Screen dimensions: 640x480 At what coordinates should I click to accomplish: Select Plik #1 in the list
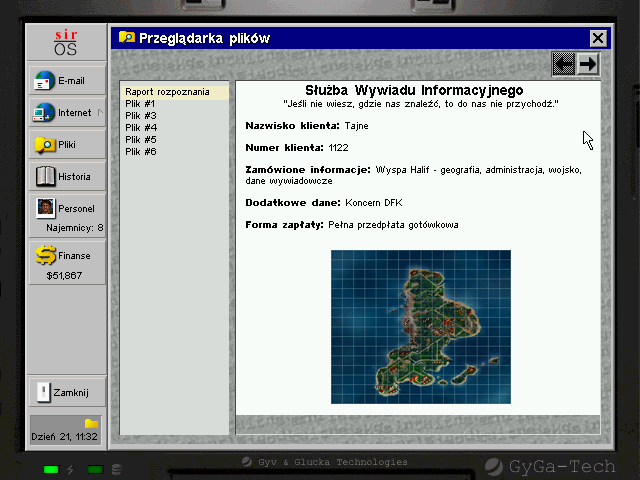coord(141,104)
